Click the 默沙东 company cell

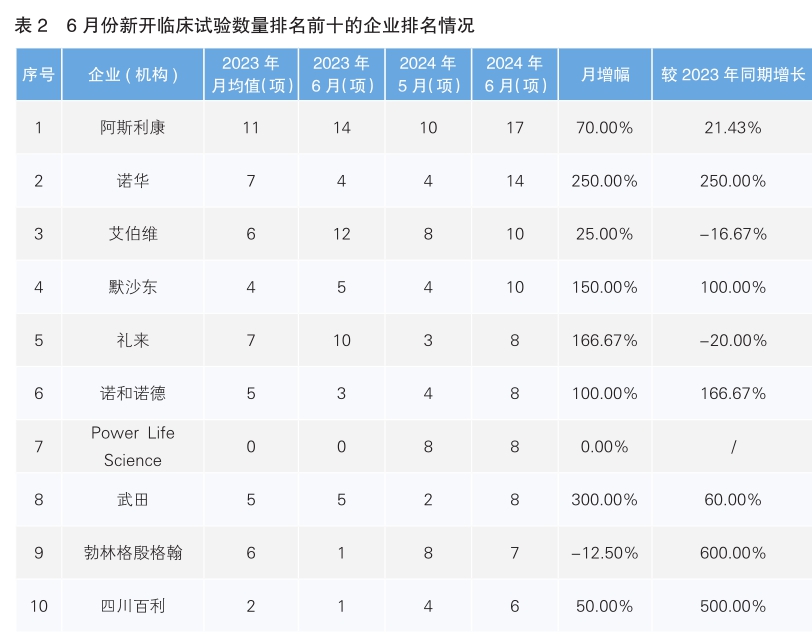(x=132, y=287)
